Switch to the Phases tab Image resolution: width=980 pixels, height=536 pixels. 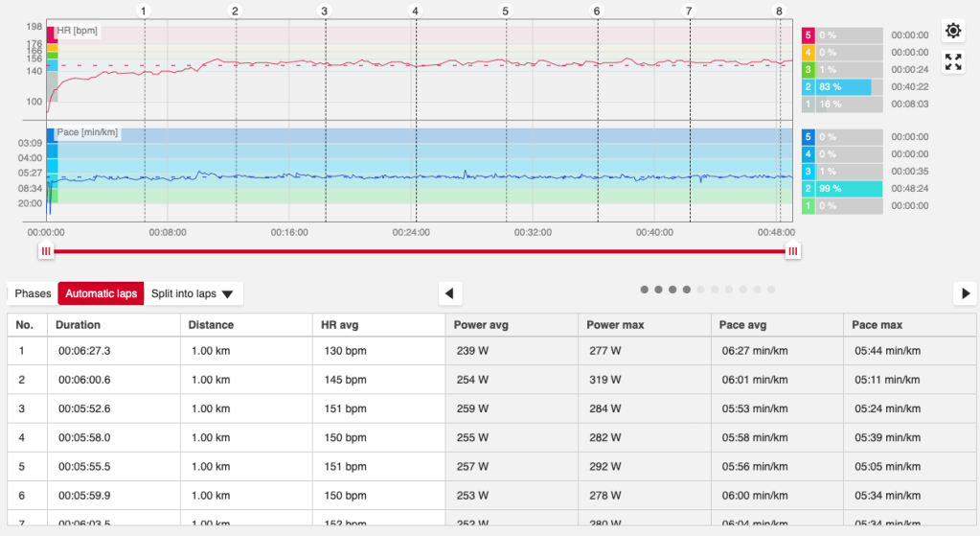coord(33,293)
